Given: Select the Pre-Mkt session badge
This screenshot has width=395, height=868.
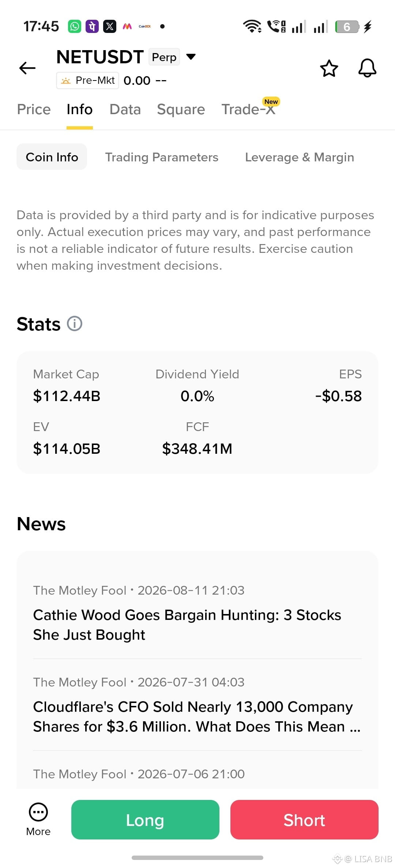Looking at the screenshot, I should [x=88, y=81].
